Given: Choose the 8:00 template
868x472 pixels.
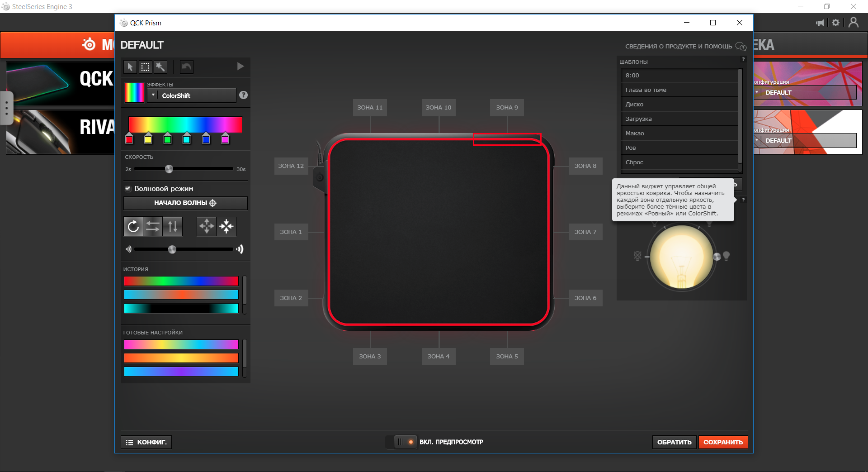Looking at the screenshot, I should (x=679, y=75).
